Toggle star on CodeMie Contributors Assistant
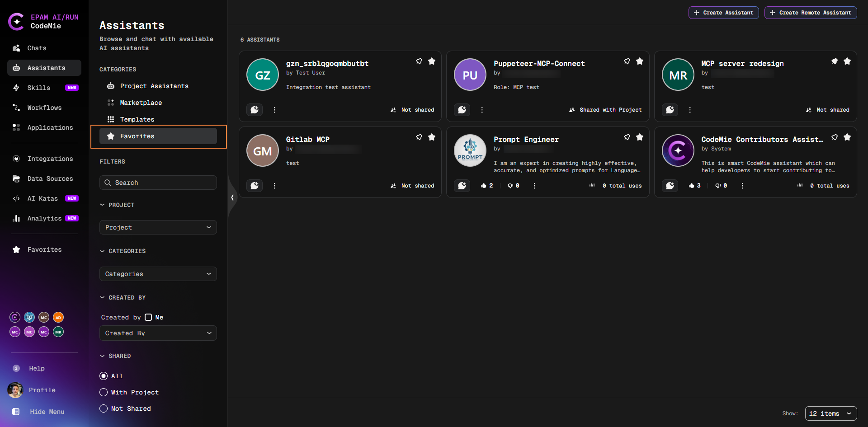 click(847, 137)
